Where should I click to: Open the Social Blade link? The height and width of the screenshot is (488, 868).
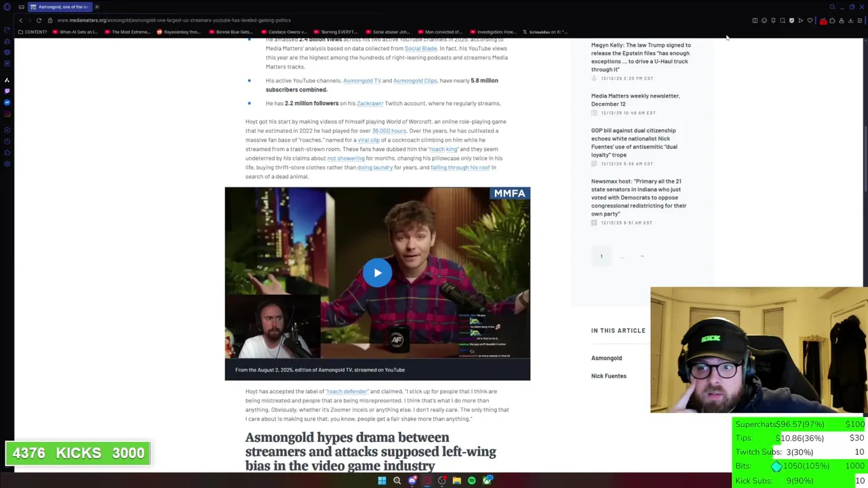pos(420,49)
